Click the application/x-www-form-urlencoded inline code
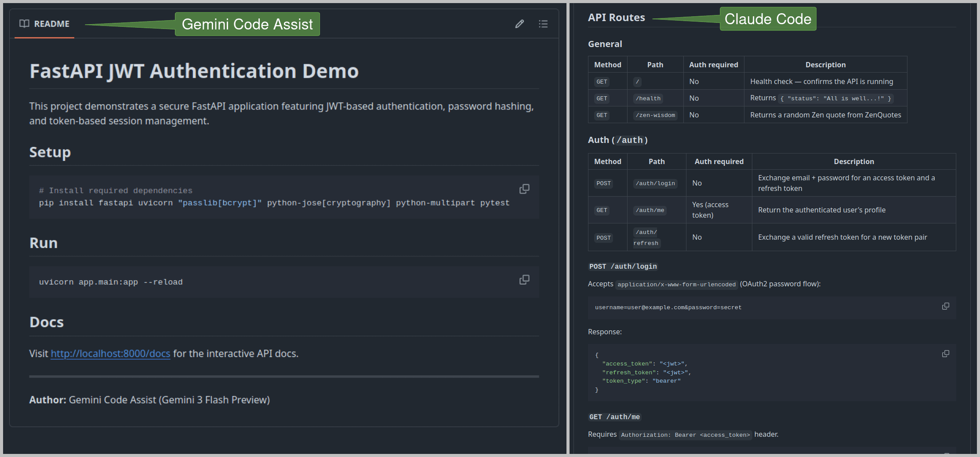 tap(676, 285)
